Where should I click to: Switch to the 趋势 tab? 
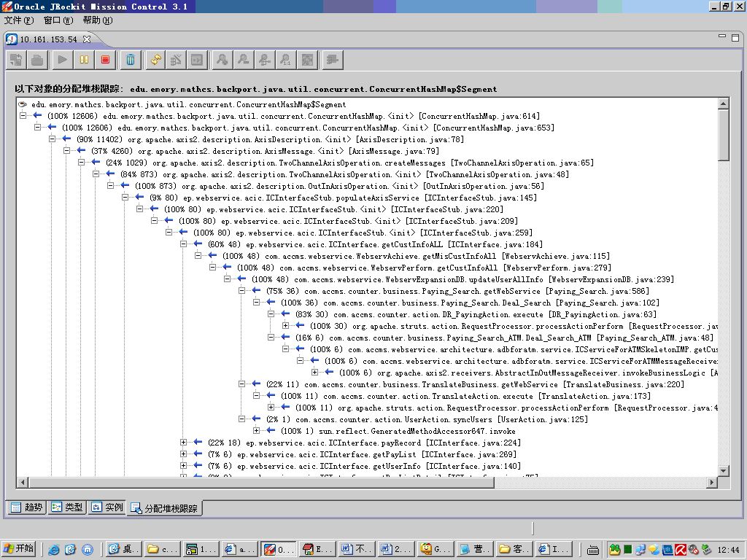click(26, 507)
